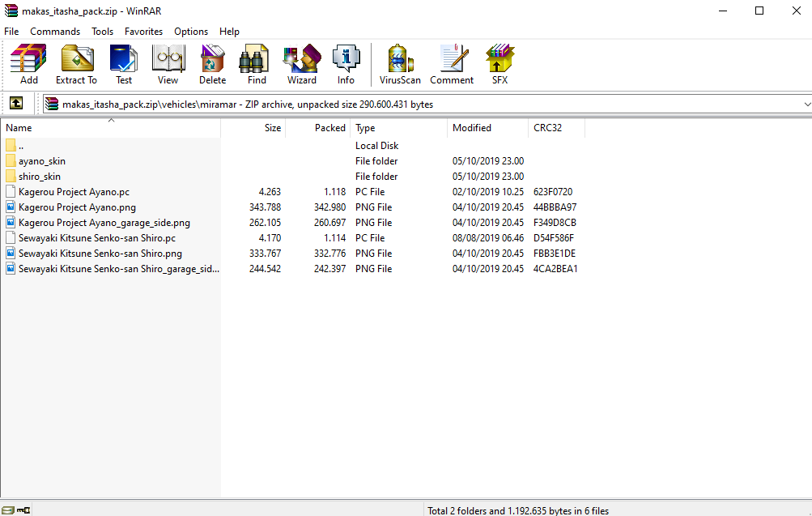Convert archive with SFX tool
This screenshot has height=516, width=812.
point(500,58)
